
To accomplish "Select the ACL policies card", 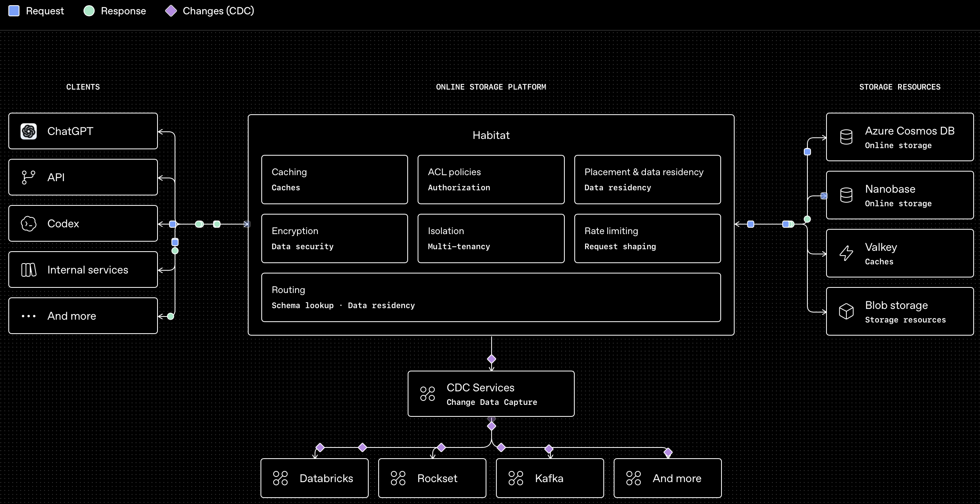I will click(x=491, y=180).
